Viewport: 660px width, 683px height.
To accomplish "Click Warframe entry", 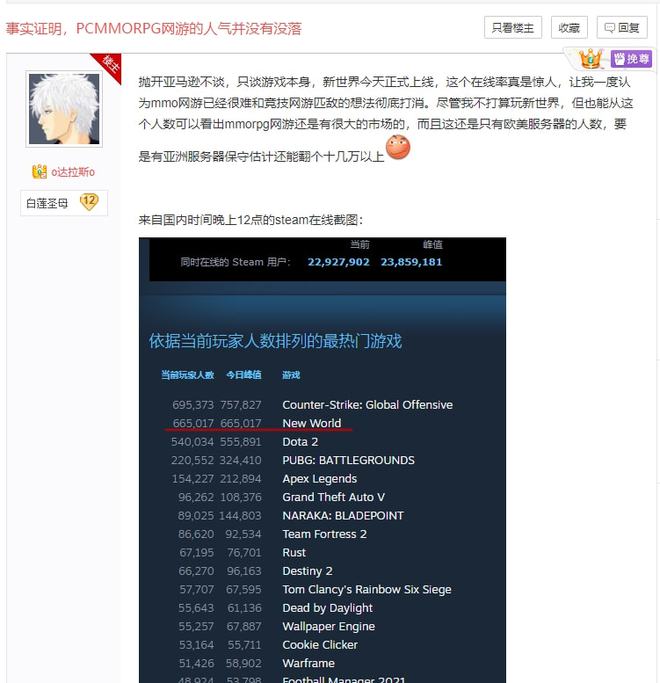I will click(x=308, y=663).
